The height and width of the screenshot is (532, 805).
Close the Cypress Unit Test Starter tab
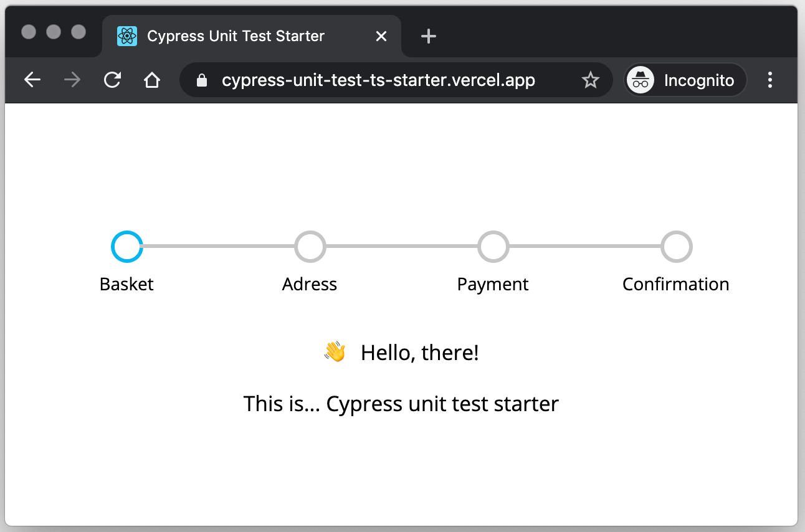pyautogui.click(x=381, y=37)
